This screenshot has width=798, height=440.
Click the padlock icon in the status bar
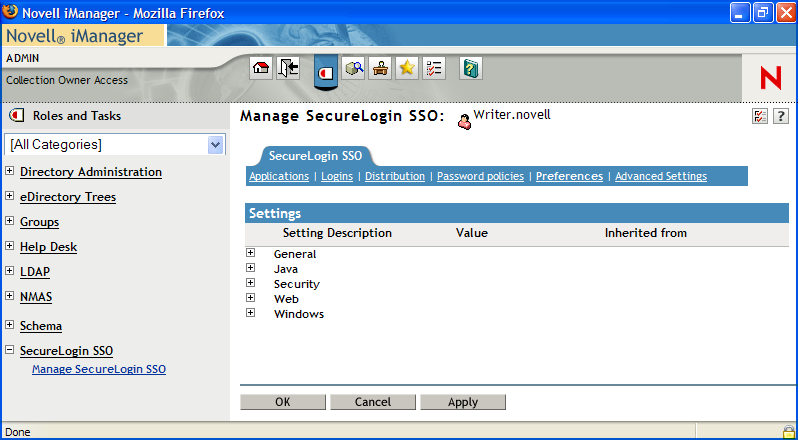point(789,432)
